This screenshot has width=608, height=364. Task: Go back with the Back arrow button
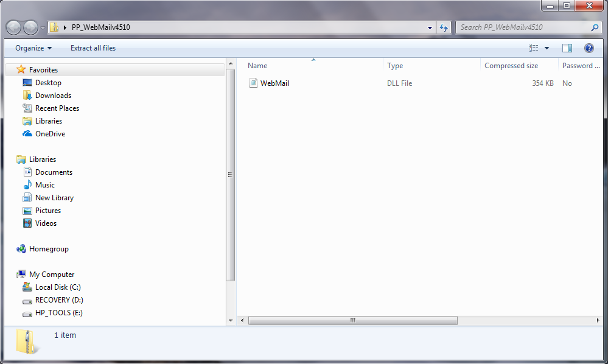pyautogui.click(x=13, y=27)
